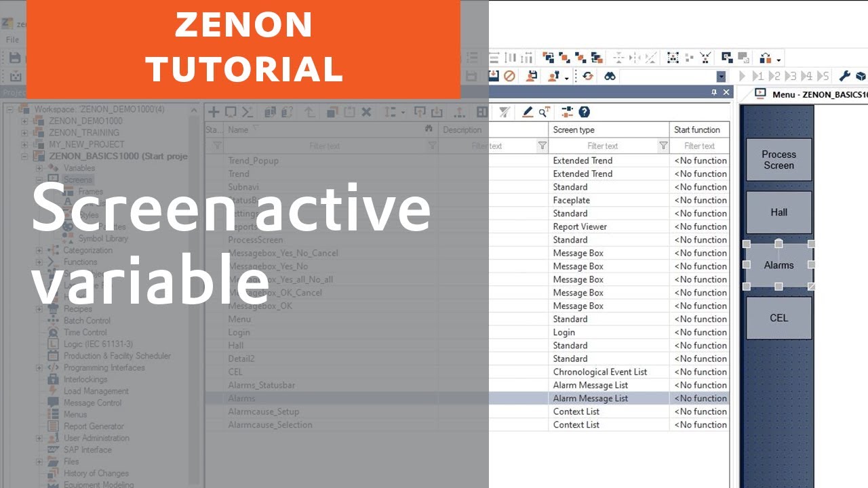This screenshot has height=488, width=868.
Task: Click the play step 3 icon
Action: [x=791, y=76]
